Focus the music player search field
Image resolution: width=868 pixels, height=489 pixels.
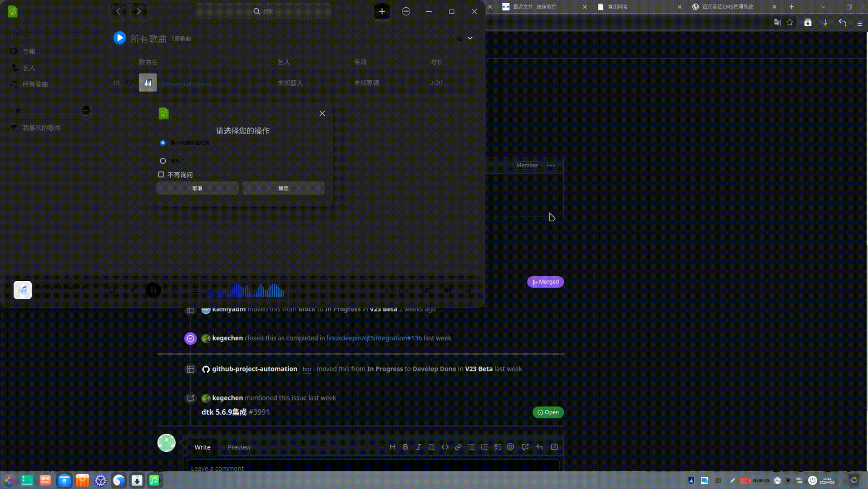coord(263,11)
